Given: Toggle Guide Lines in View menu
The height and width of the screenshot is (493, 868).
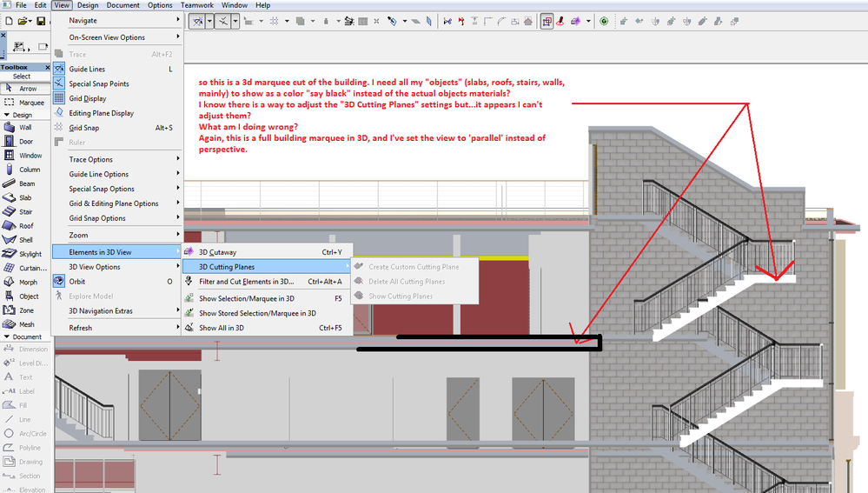Looking at the screenshot, I should click(117, 70).
